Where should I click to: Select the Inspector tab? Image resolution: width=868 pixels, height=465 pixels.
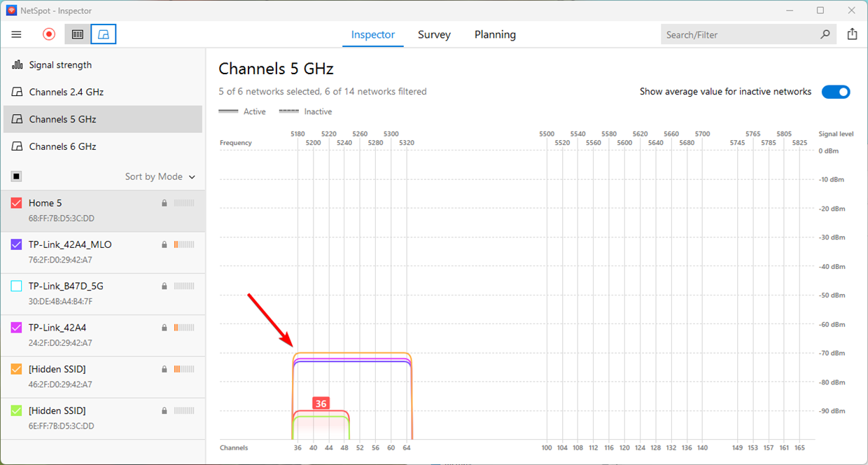[372, 34]
